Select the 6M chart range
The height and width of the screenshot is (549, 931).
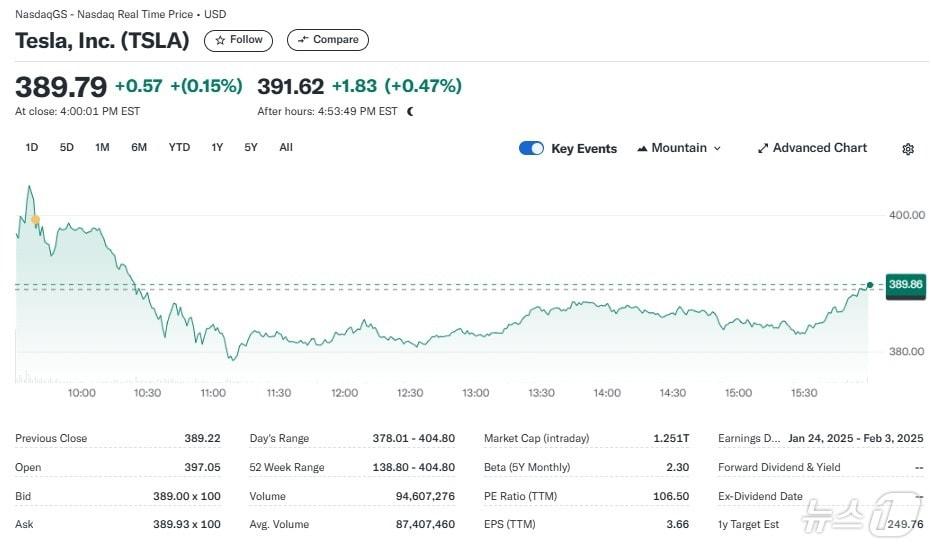[139, 147]
